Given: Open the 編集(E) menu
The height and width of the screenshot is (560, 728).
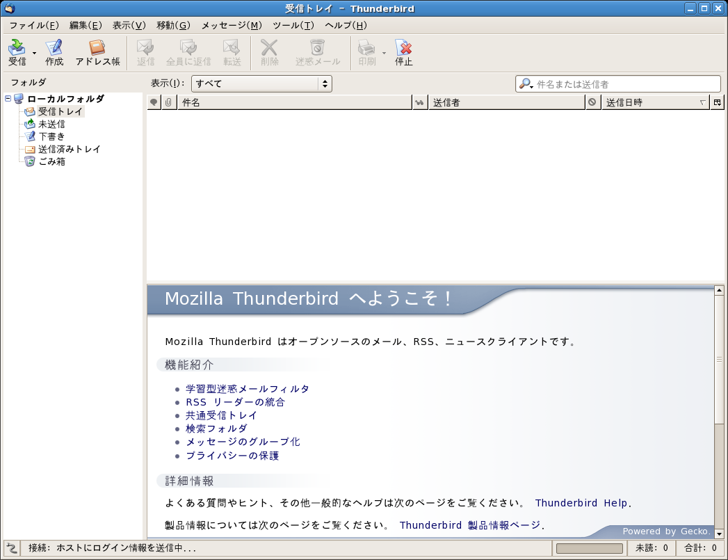Looking at the screenshot, I should pyautogui.click(x=86, y=25).
